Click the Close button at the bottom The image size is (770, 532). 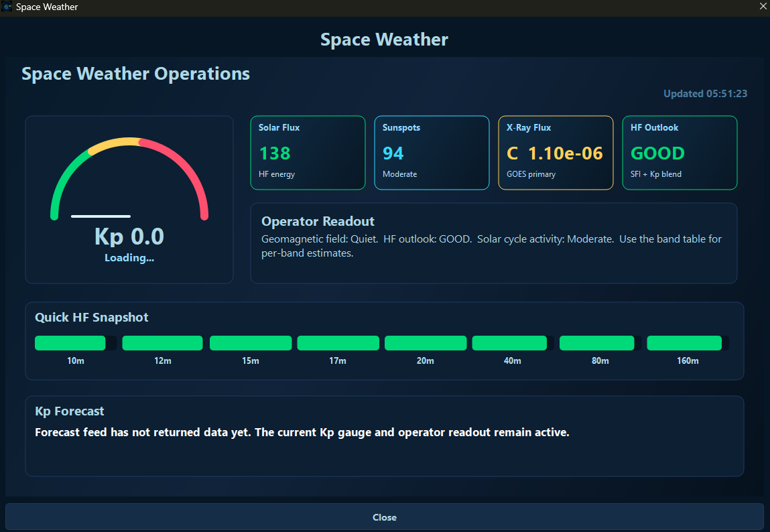(x=385, y=517)
